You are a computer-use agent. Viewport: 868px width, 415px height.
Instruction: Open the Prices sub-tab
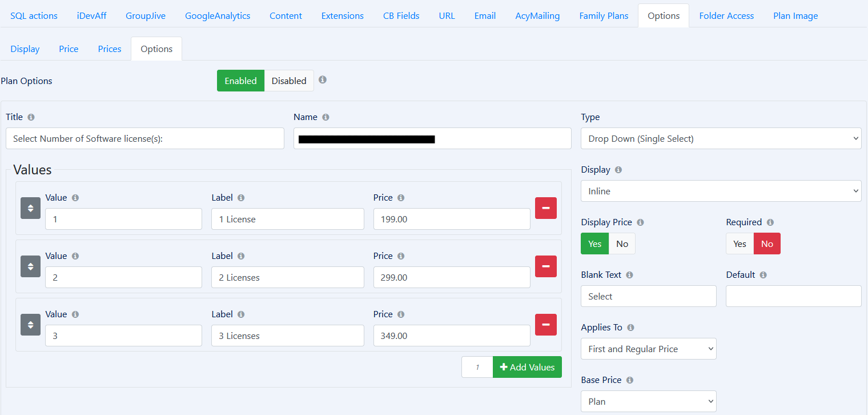(x=110, y=49)
